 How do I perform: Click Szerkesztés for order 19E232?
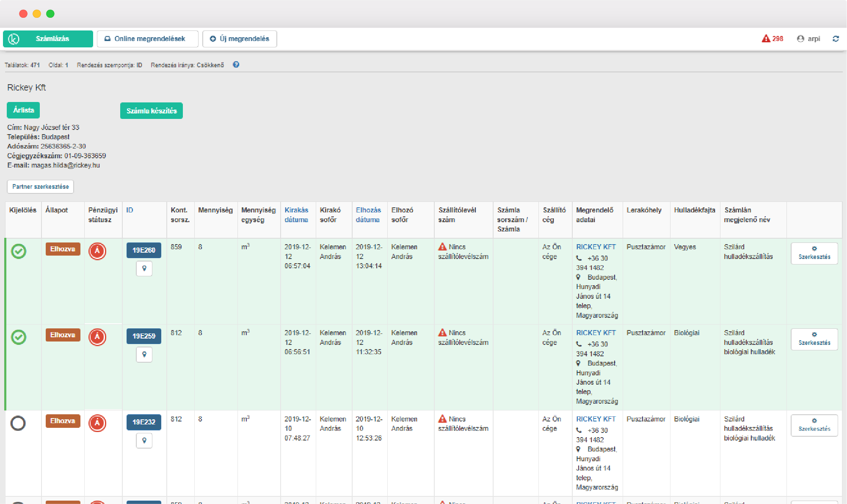(x=814, y=425)
